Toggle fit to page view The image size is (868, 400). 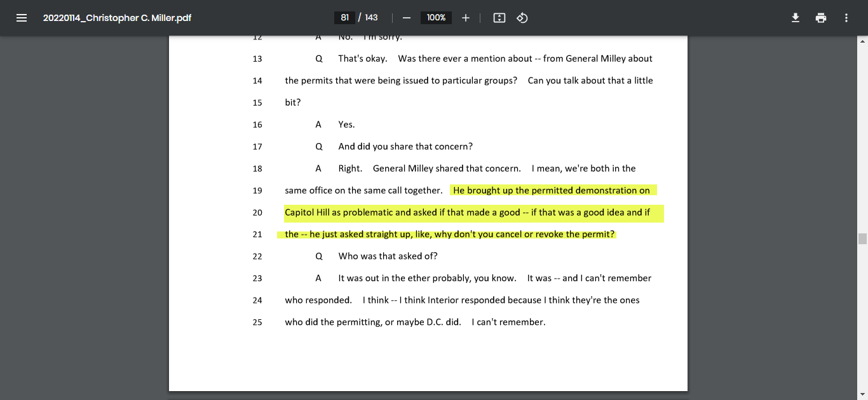(x=499, y=18)
